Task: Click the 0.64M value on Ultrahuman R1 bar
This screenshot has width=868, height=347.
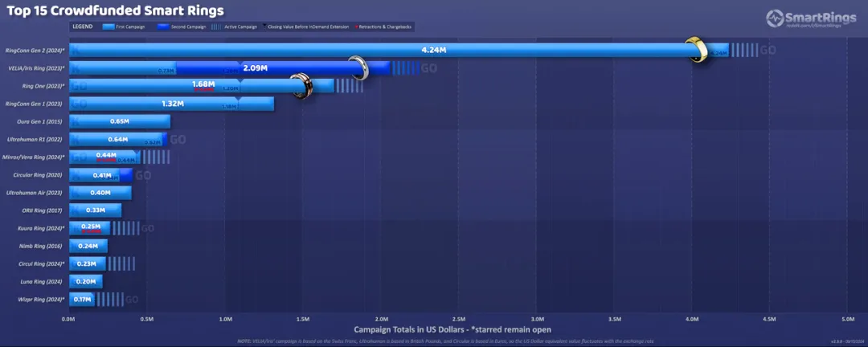Action: point(118,140)
